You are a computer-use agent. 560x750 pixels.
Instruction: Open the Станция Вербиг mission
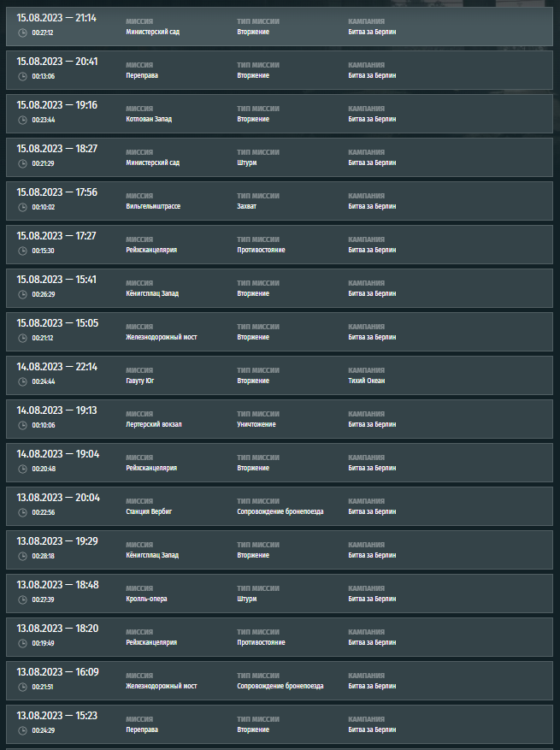(150, 512)
